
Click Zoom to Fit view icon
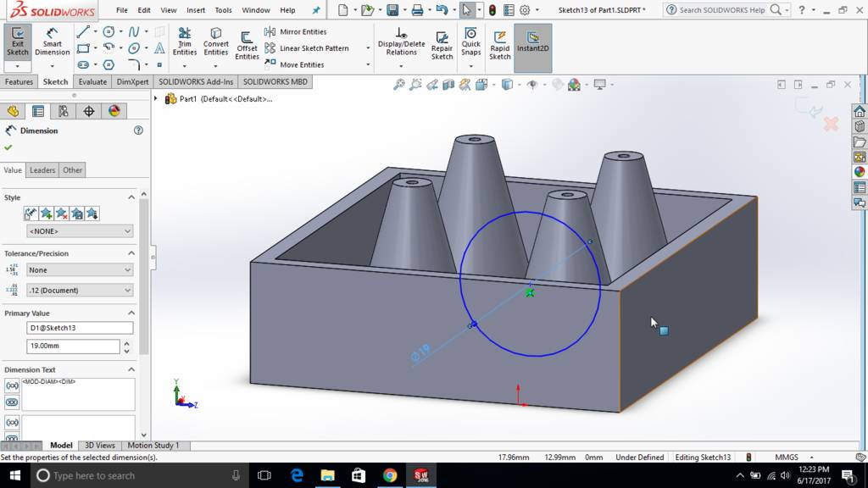pos(398,85)
